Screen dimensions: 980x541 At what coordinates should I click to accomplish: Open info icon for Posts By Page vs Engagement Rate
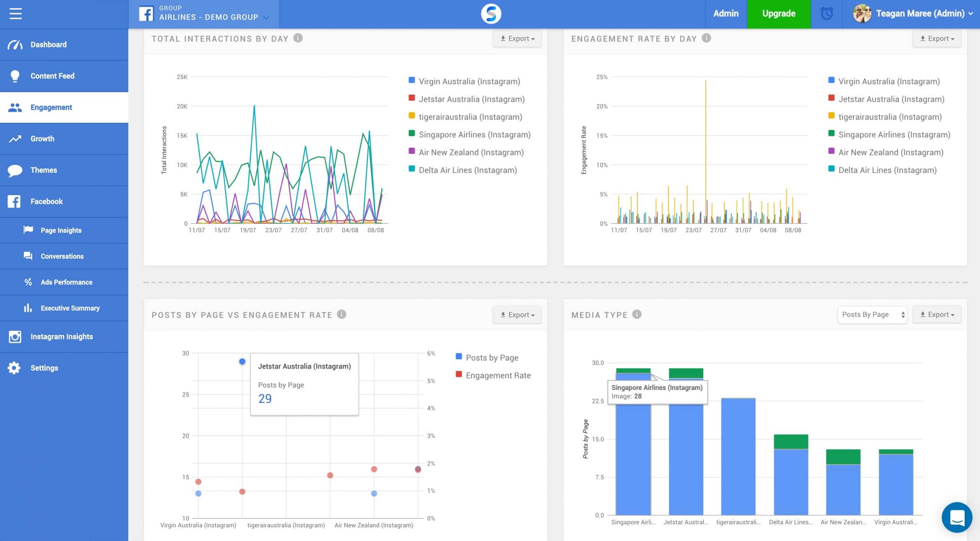pyautogui.click(x=341, y=314)
